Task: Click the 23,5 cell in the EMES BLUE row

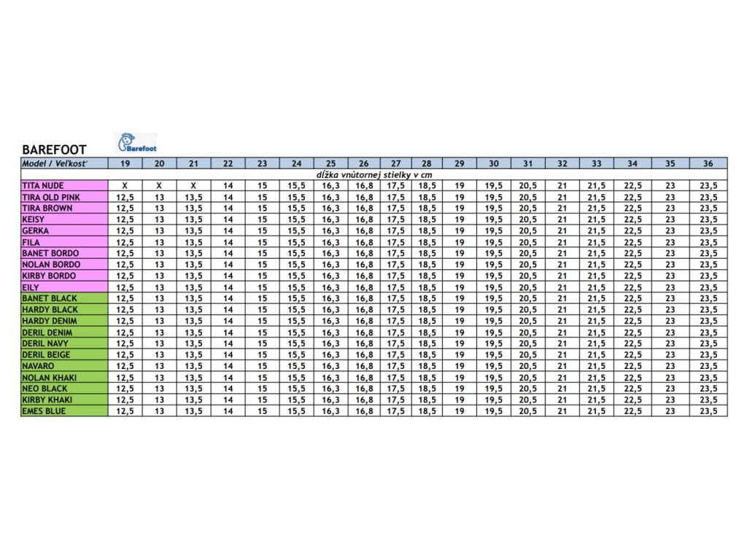Action: click(708, 411)
